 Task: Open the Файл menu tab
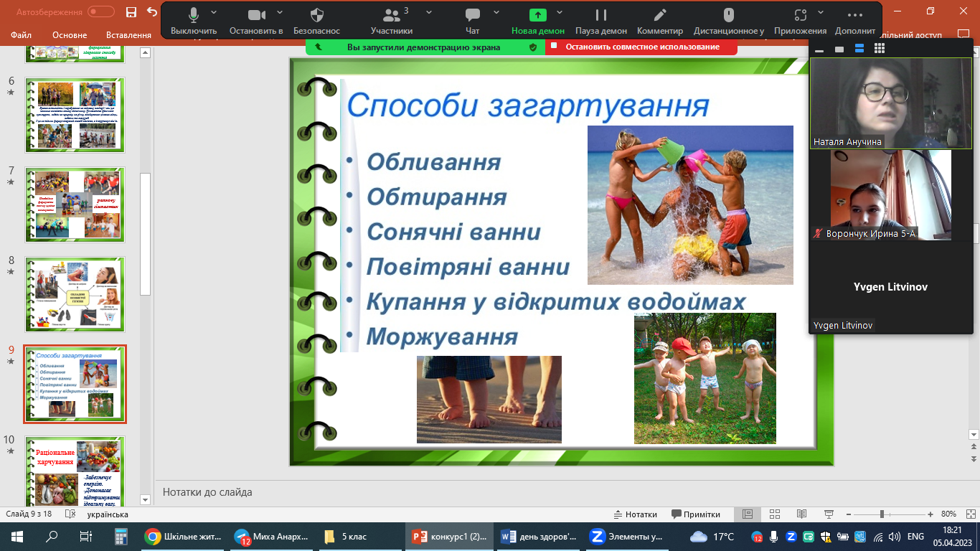pyautogui.click(x=22, y=35)
